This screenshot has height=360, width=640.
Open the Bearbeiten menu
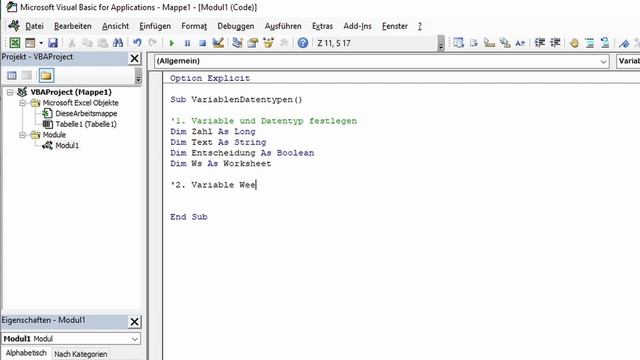tap(73, 26)
